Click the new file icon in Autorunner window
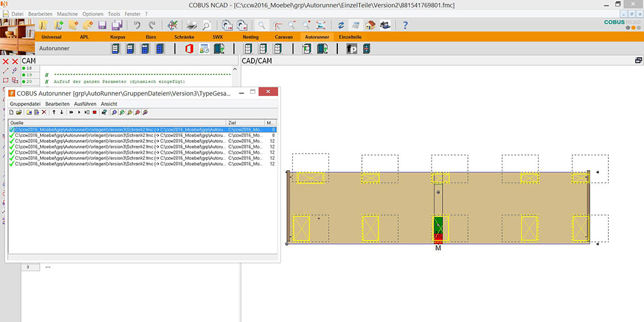The height and width of the screenshot is (322, 644). (12, 112)
